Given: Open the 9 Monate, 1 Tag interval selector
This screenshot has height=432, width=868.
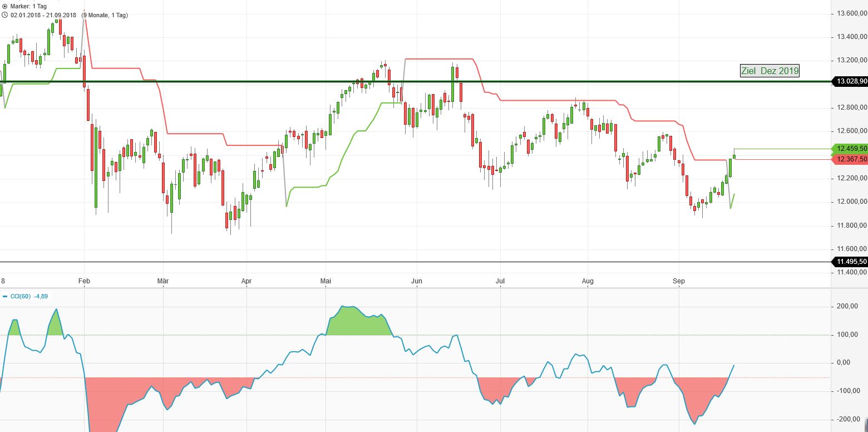Looking at the screenshot, I should click(x=106, y=15).
